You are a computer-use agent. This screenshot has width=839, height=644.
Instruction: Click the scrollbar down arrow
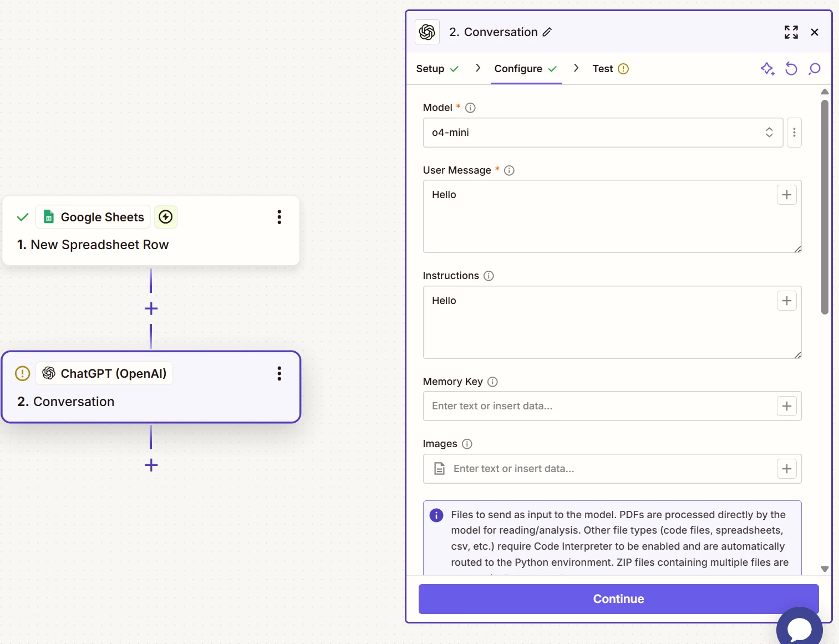825,569
